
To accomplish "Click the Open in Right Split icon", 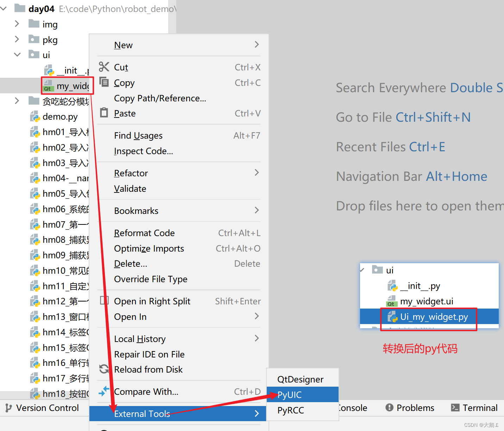I will tap(104, 300).
